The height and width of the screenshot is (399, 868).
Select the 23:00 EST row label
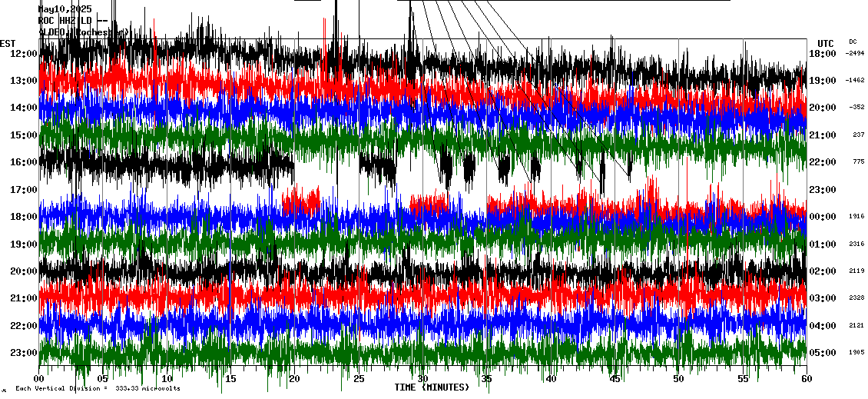coord(25,353)
